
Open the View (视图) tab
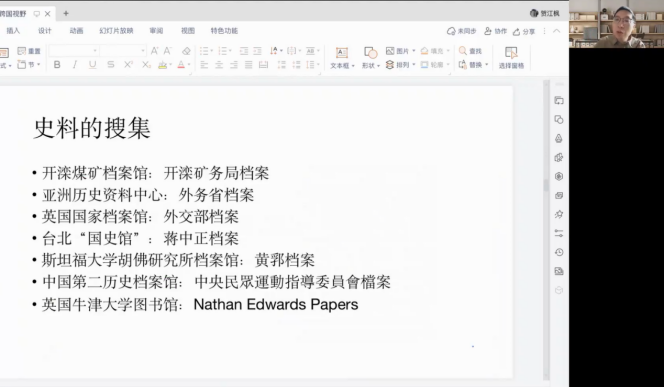pyautogui.click(x=188, y=31)
